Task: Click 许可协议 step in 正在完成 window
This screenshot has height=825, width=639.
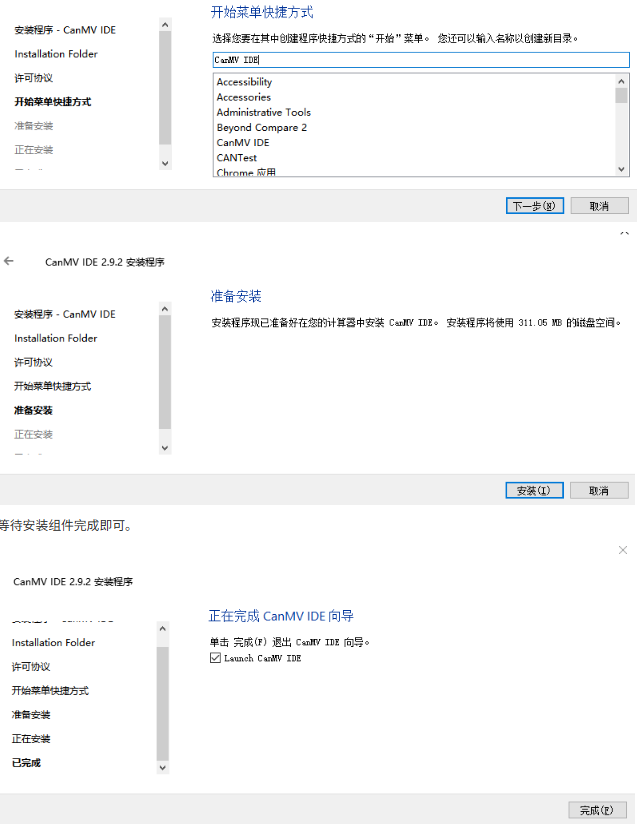Action: click(x=31, y=667)
